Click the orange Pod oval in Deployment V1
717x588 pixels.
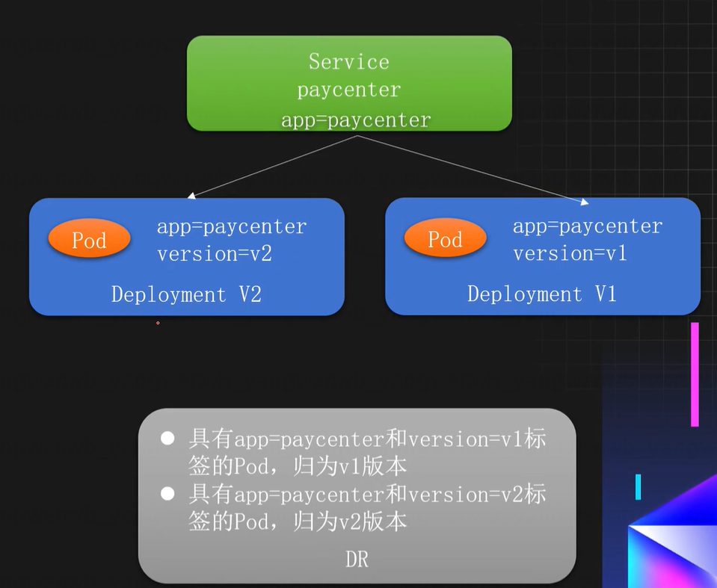coord(445,239)
